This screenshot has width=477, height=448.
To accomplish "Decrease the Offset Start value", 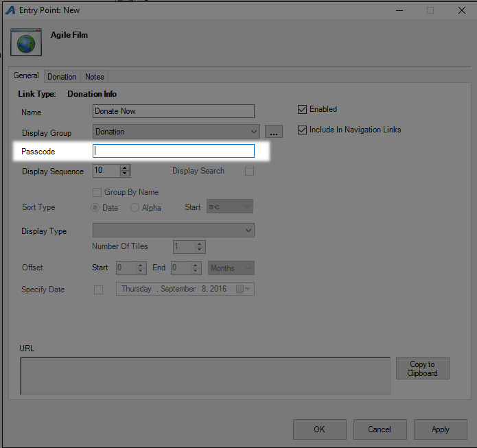I will click(140, 271).
